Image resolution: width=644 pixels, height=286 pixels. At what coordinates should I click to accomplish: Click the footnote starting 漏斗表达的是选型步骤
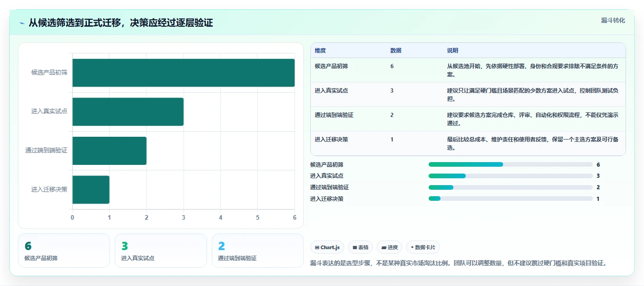click(458, 263)
